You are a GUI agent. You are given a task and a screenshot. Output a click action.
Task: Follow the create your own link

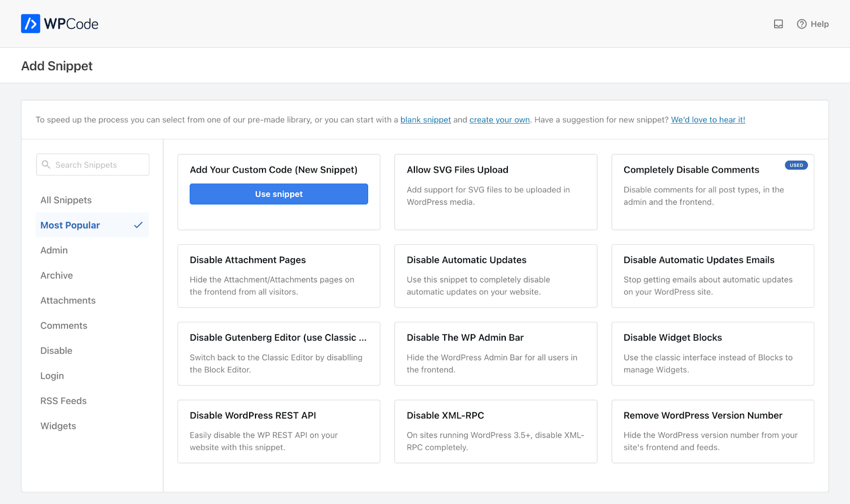click(499, 120)
